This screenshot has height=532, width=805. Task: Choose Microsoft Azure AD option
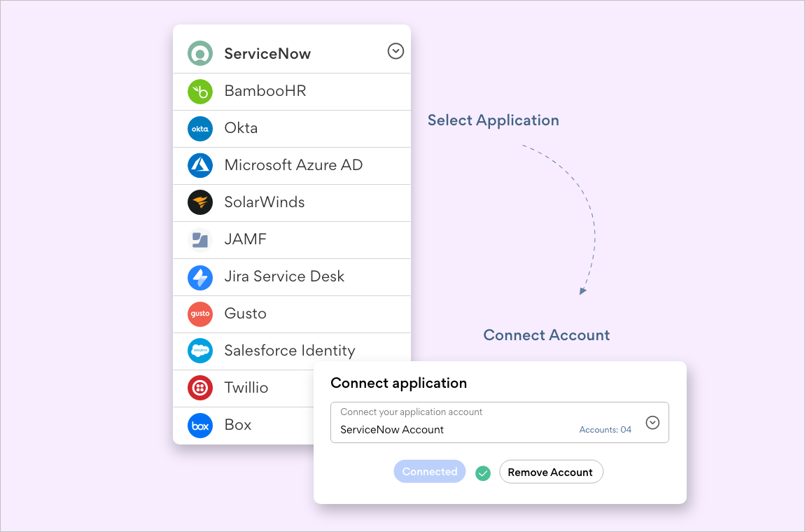pyautogui.click(x=292, y=166)
